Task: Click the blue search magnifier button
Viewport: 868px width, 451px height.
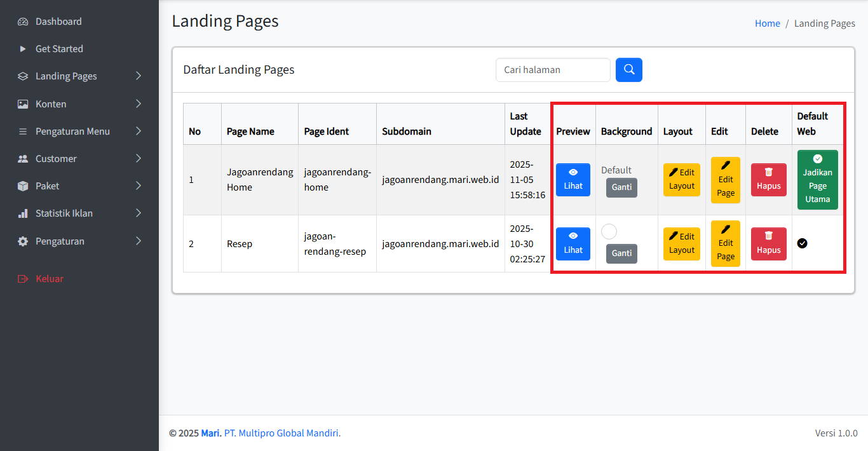Action: point(628,70)
